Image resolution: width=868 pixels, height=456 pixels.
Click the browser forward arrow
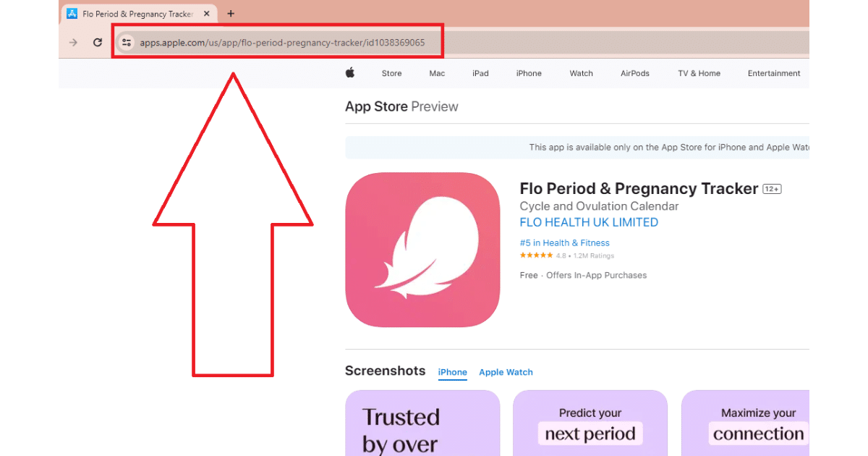[x=73, y=43]
